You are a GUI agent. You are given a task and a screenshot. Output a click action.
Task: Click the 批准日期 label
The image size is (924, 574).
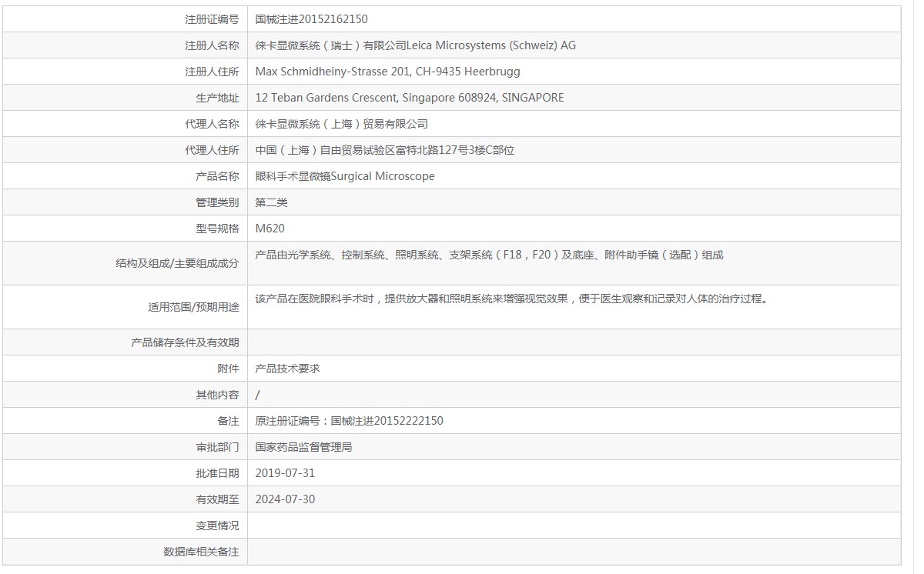tap(217, 473)
